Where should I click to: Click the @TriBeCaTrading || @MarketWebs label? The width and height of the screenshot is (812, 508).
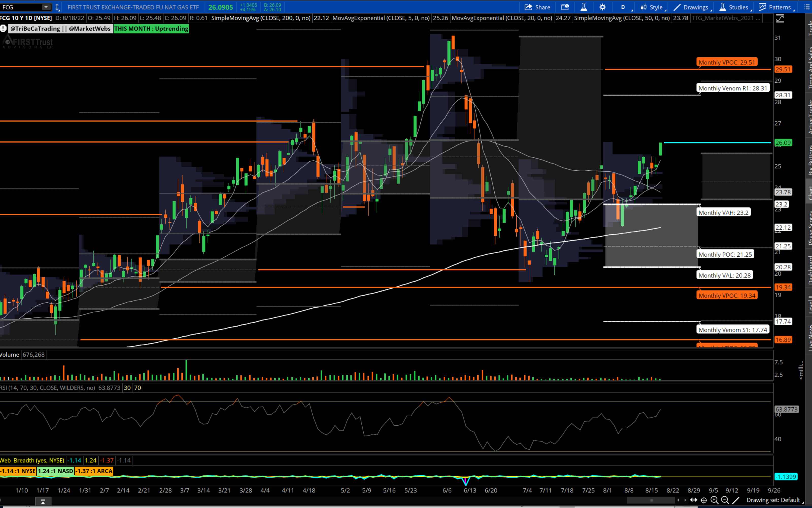tap(60, 29)
